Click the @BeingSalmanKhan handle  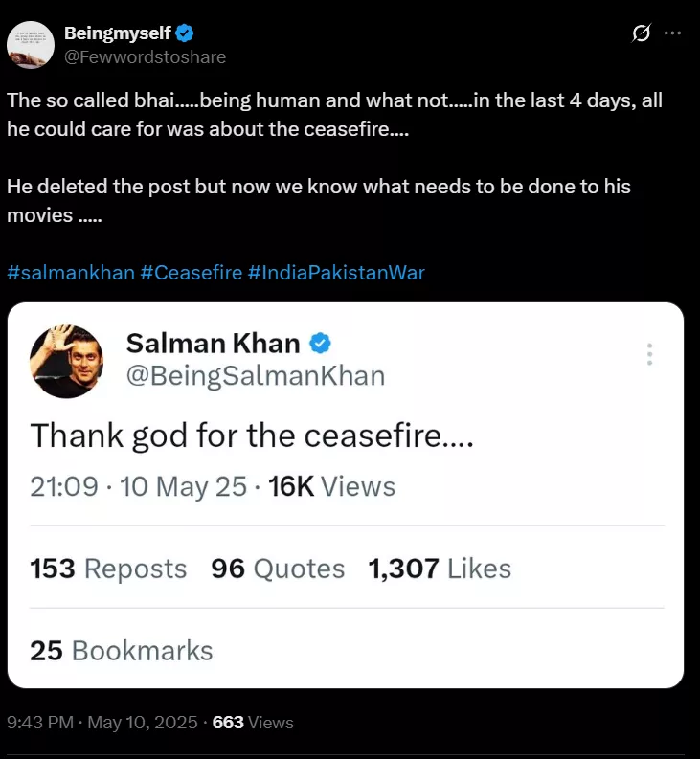(255, 376)
